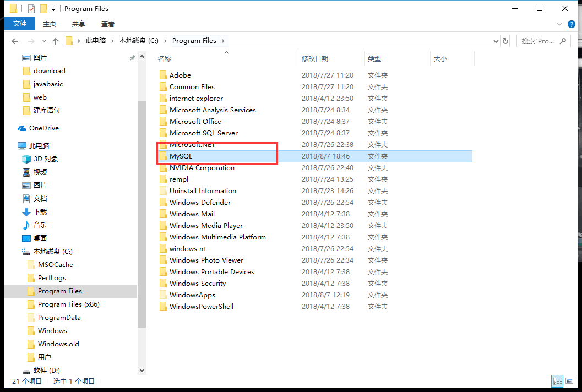Click navigation pane scroll-down arrow
Viewport: 582px width, 392px height.
pos(142,370)
